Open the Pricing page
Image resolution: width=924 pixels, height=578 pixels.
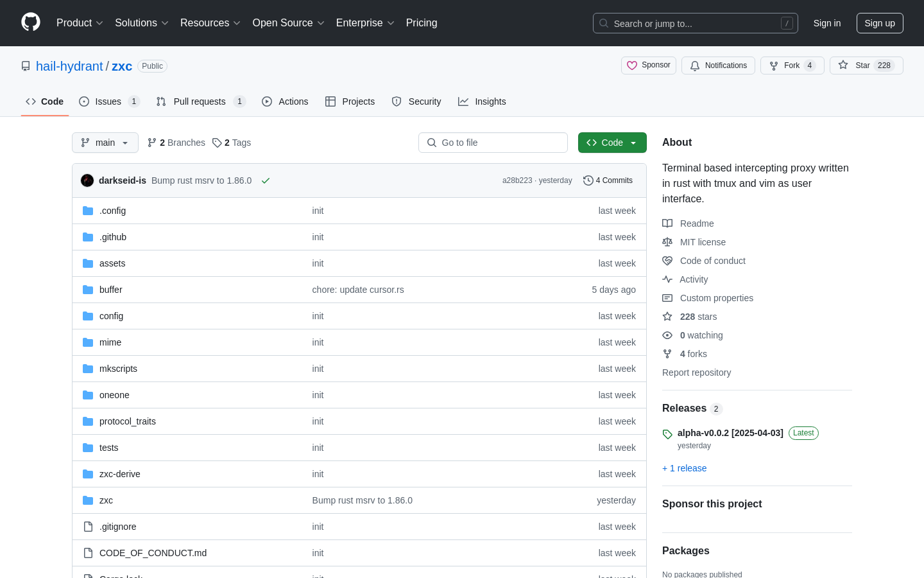tap(422, 23)
